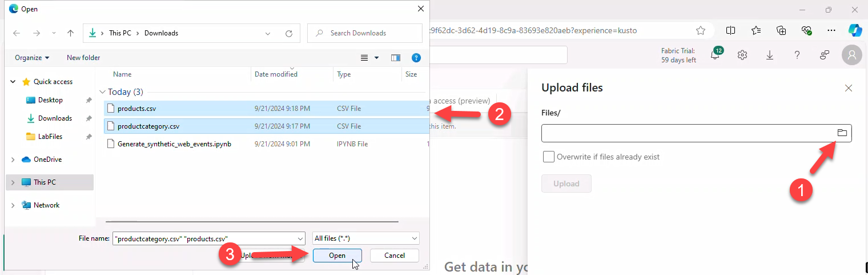Select This PC in navigation pane
868x275 pixels.
click(x=45, y=182)
